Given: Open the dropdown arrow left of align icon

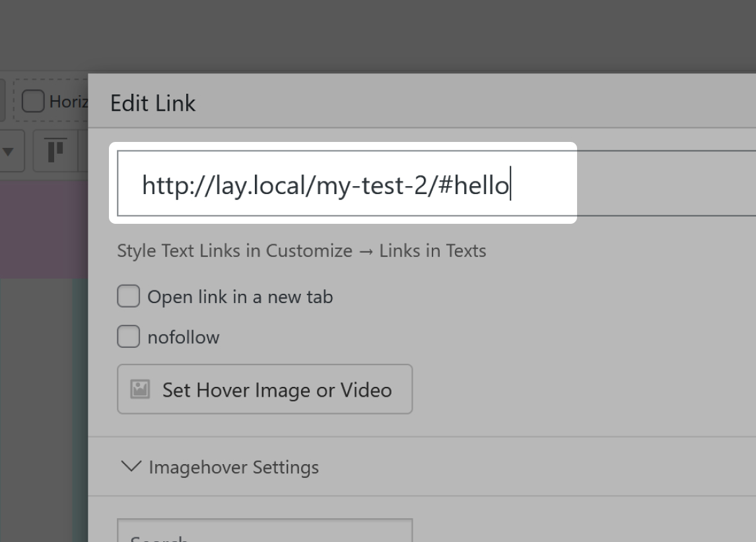Looking at the screenshot, I should [x=9, y=151].
